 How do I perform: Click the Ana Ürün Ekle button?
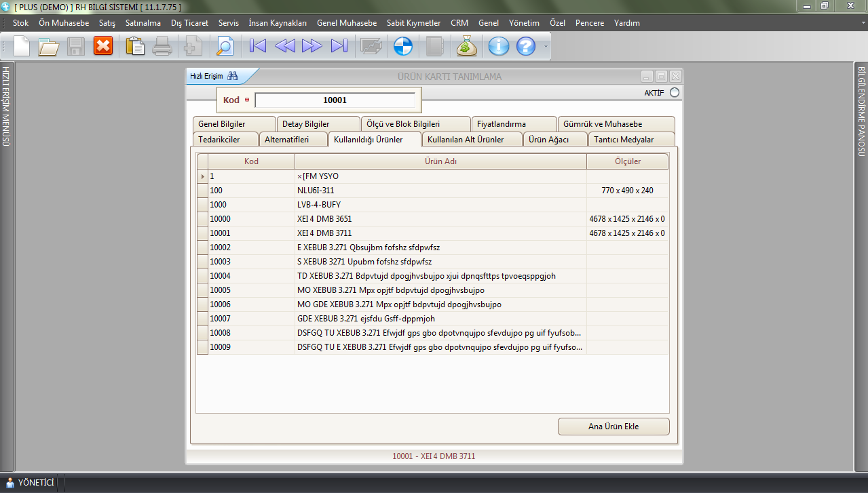pos(613,427)
